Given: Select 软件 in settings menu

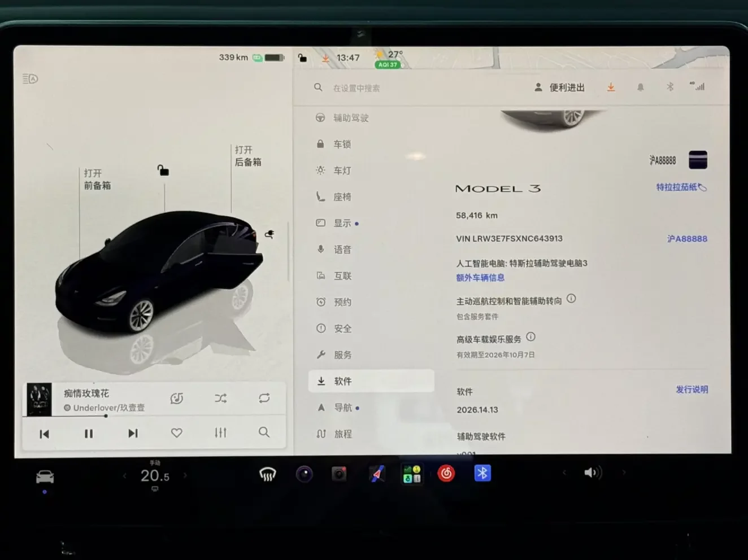Looking at the screenshot, I should (371, 381).
